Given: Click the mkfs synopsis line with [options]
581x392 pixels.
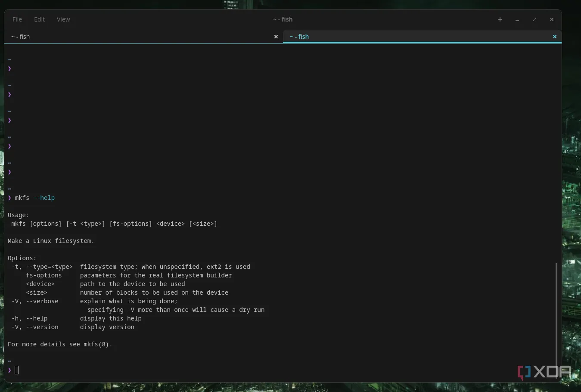Looking at the screenshot, I should (114, 224).
